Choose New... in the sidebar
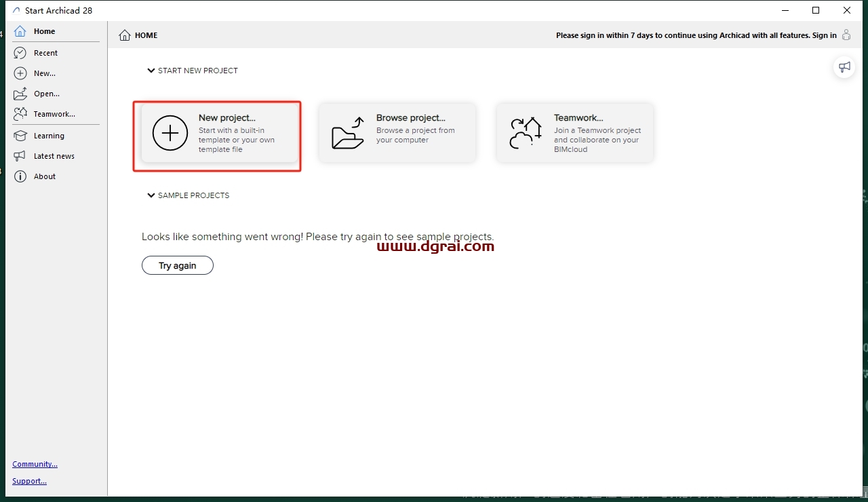This screenshot has height=502, width=868. coord(45,73)
